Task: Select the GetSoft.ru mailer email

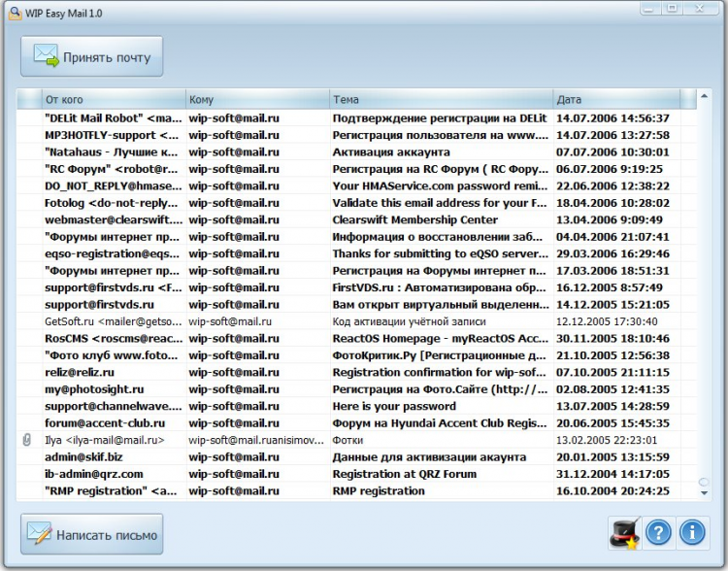Action: [x=356, y=321]
